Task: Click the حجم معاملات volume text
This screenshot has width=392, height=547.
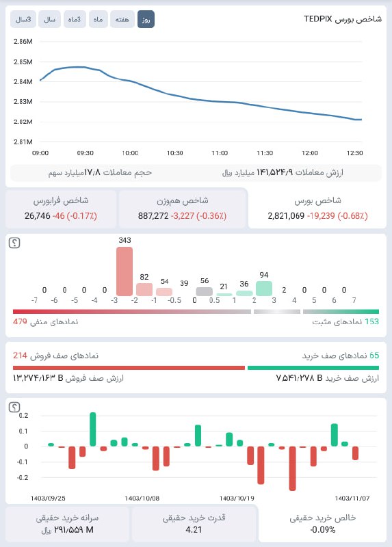Action: coord(100,172)
